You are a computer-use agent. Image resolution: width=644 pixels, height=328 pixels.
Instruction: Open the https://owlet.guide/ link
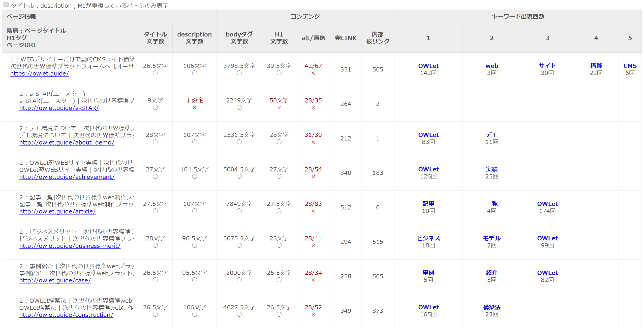(x=40, y=74)
